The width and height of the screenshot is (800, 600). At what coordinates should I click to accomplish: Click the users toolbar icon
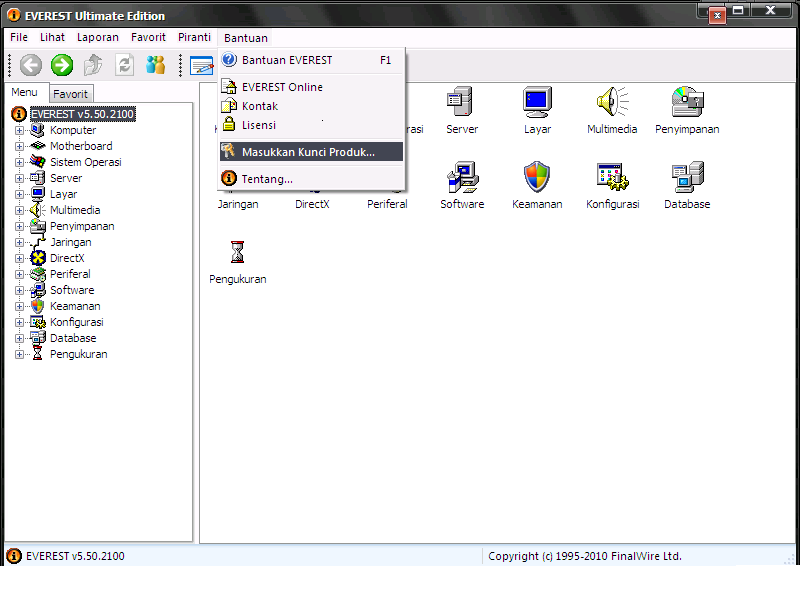pos(156,65)
